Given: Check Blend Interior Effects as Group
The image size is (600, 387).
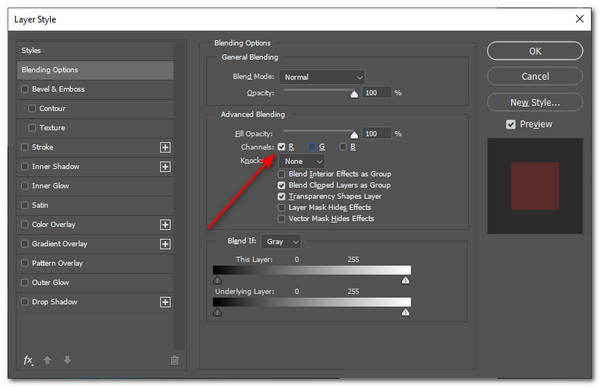Looking at the screenshot, I should (282, 174).
